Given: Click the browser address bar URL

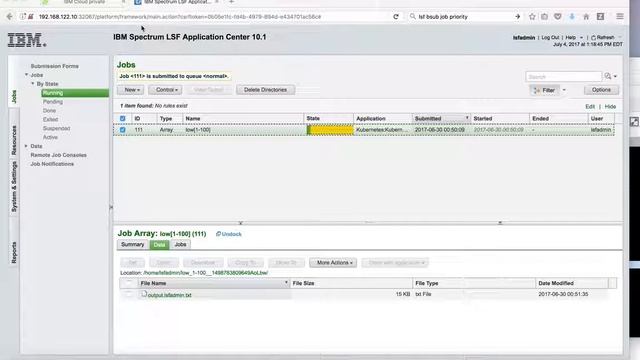Looking at the screenshot, I should (x=180, y=17).
